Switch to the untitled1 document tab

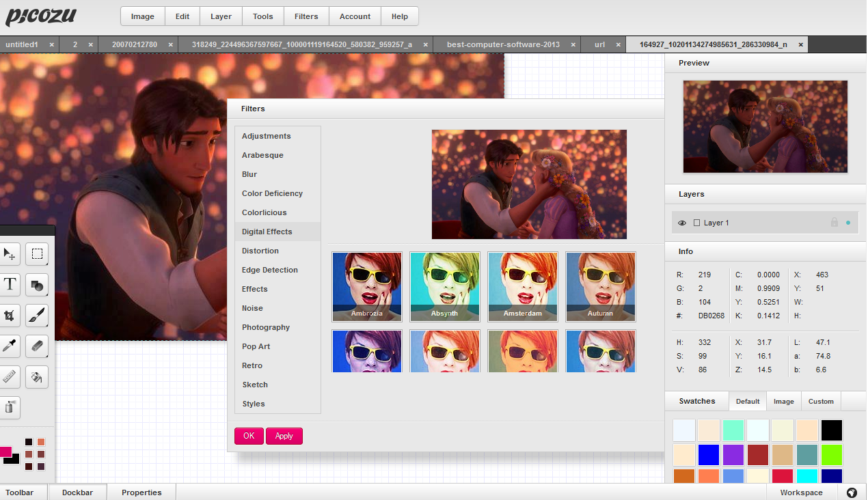pyautogui.click(x=22, y=44)
